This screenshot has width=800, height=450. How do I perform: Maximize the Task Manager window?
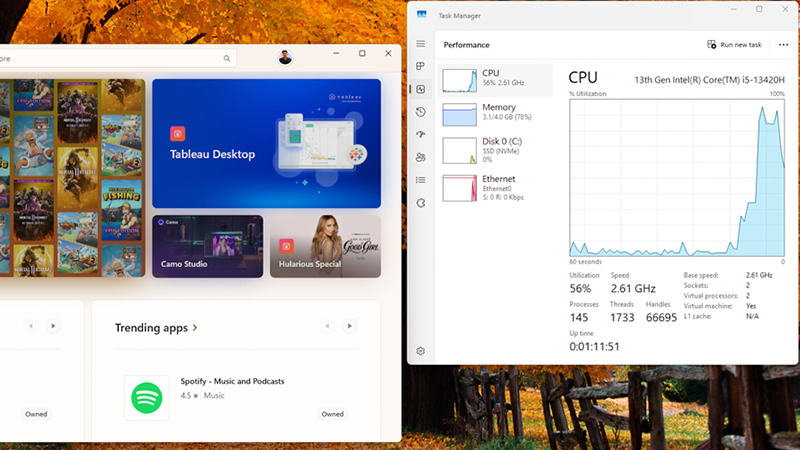(x=759, y=9)
